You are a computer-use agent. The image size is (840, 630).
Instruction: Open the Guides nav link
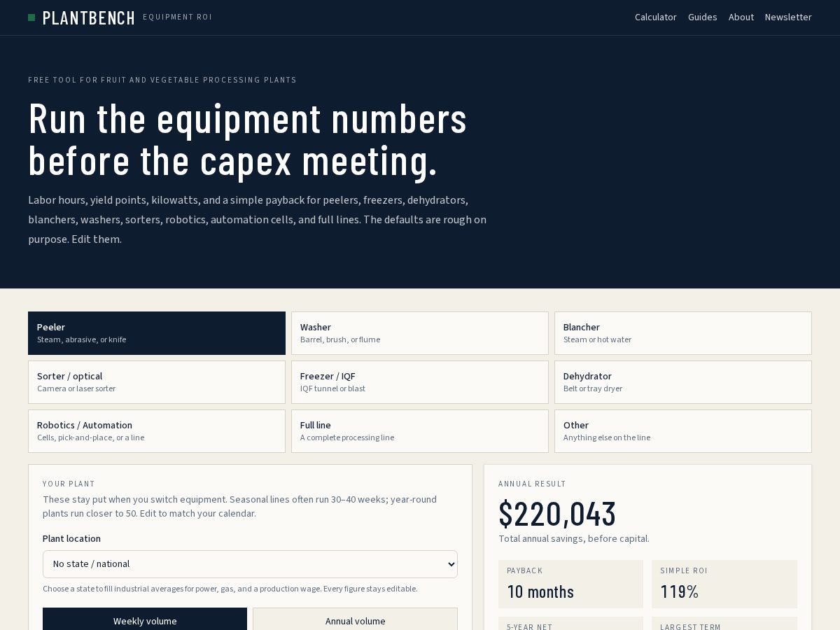[702, 17]
